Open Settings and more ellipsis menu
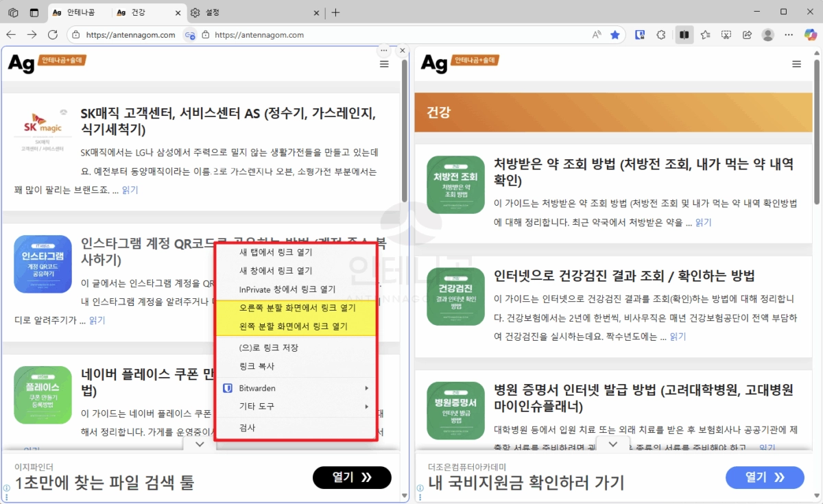Screen dimensions: 823x504 point(789,35)
